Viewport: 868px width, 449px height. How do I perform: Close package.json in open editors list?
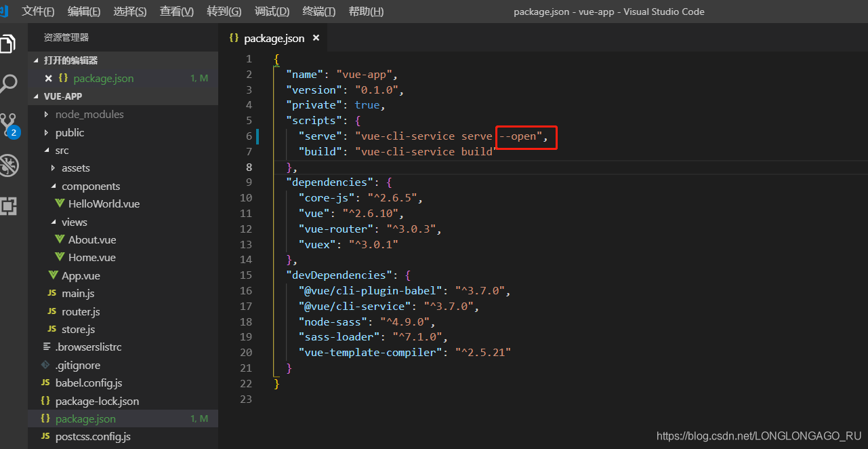[x=48, y=78]
